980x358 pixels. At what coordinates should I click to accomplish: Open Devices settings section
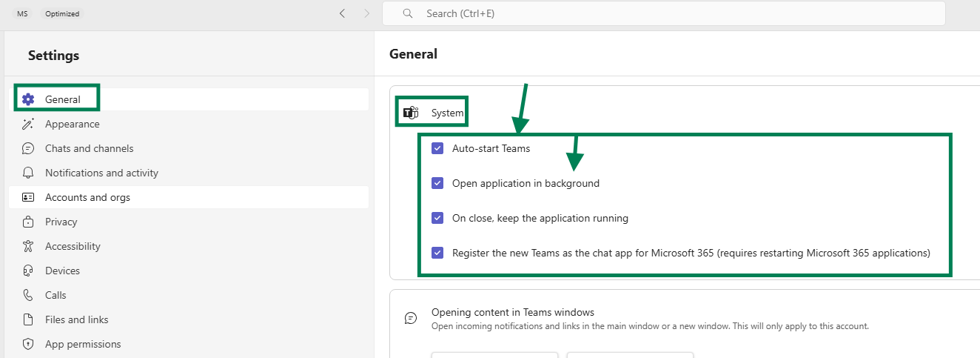tap(189, 271)
